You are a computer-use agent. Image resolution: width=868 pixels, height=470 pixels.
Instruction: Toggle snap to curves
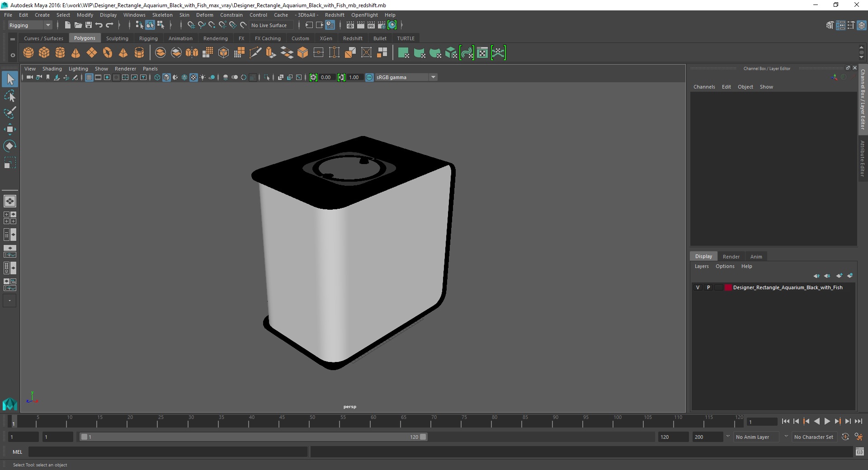[x=202, y=25]
